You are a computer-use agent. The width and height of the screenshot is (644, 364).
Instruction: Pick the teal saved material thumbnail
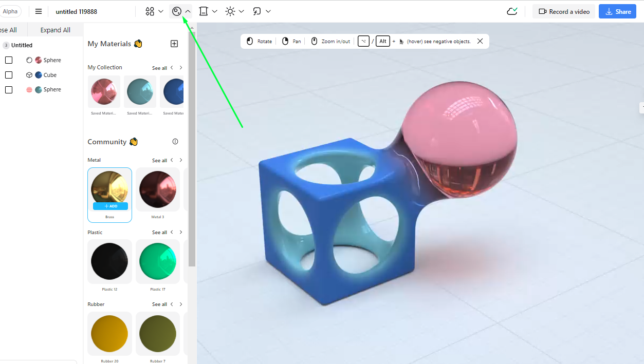(x=140, y=92)
